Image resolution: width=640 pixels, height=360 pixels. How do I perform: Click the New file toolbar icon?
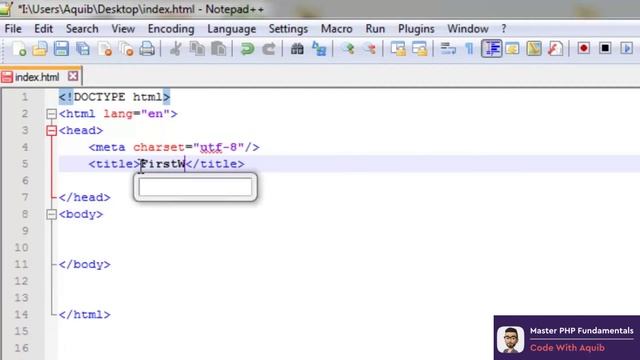pyautogui.click(x=19, y=49)
